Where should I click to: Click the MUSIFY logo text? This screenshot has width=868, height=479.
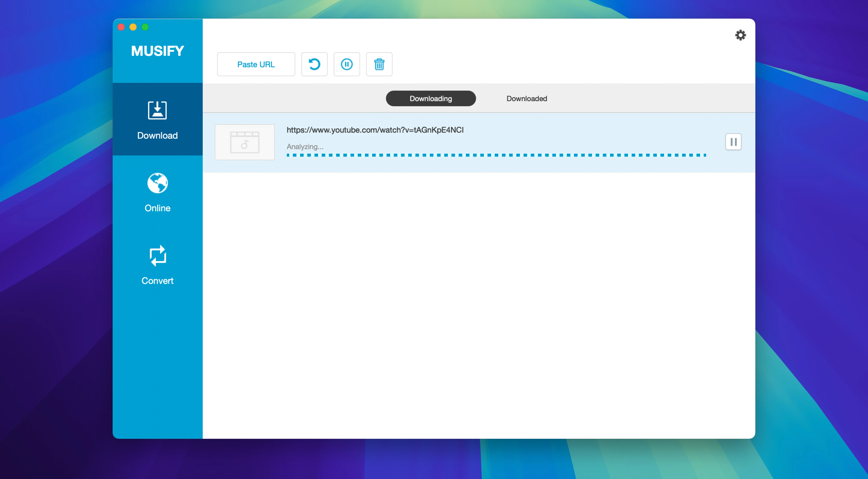point(157,51)
